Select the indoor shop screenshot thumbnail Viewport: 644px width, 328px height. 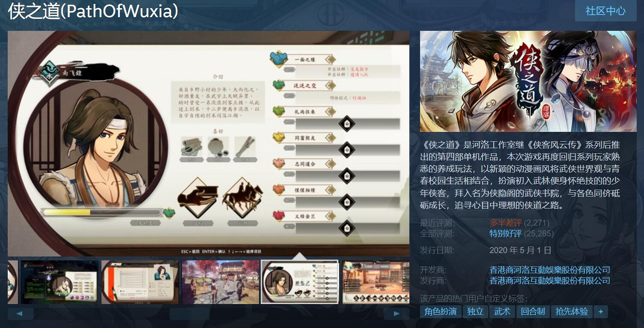(x=376, y=282)
